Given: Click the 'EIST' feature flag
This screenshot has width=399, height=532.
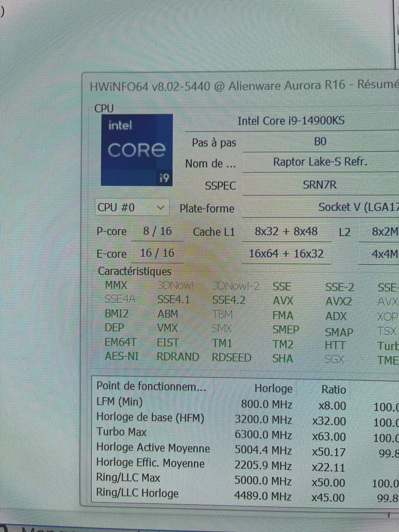Looking at the screenshot, I should (x=168, y=343).
